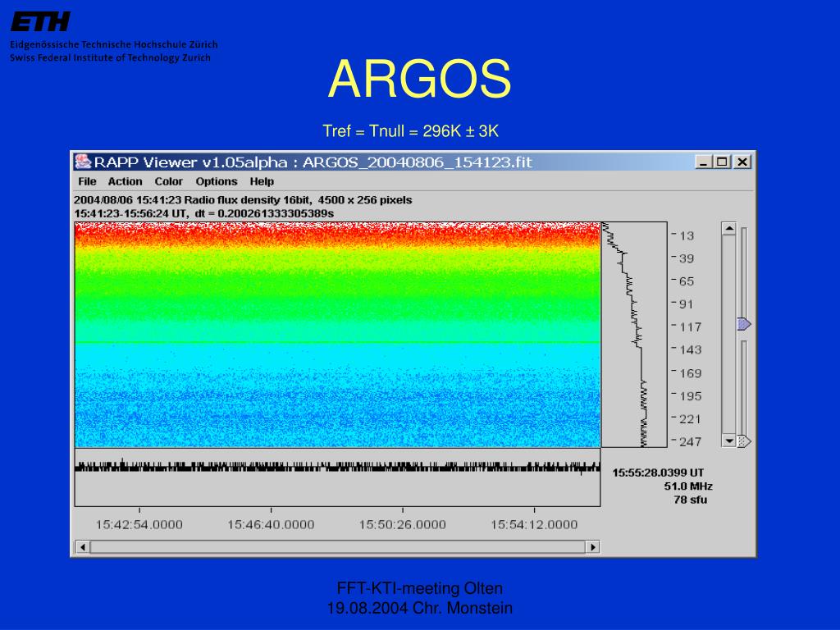Click the horizontal scrollbar right arrow

pos(592,547)
